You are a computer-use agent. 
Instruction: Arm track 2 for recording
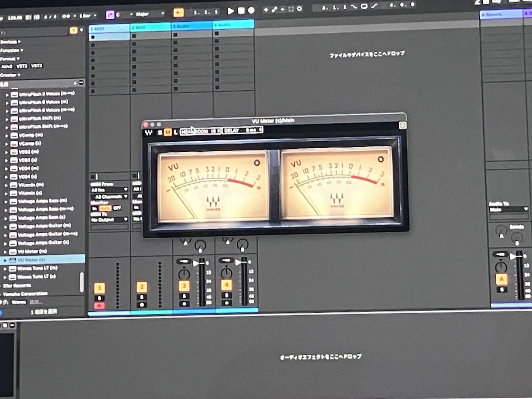142,305
